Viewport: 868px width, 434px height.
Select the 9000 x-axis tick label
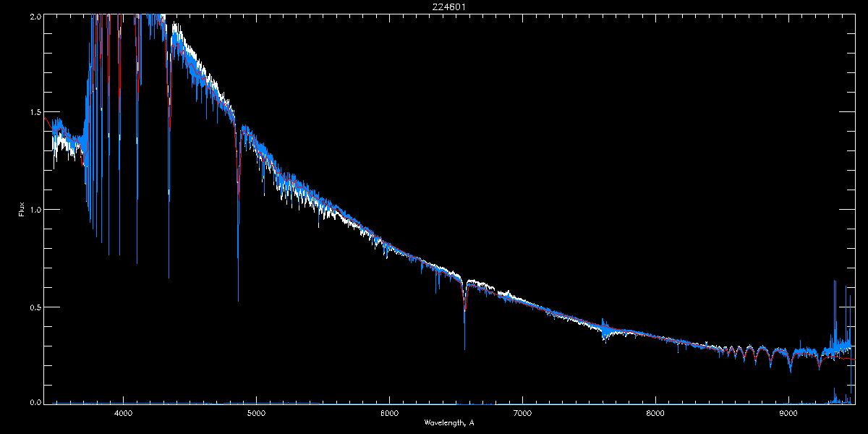tap(788, 412)
